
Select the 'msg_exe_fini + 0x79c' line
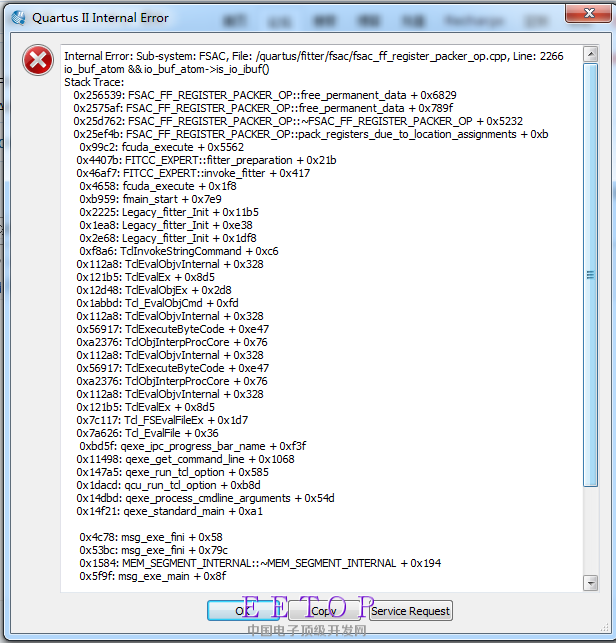click(x=154, y=550)
